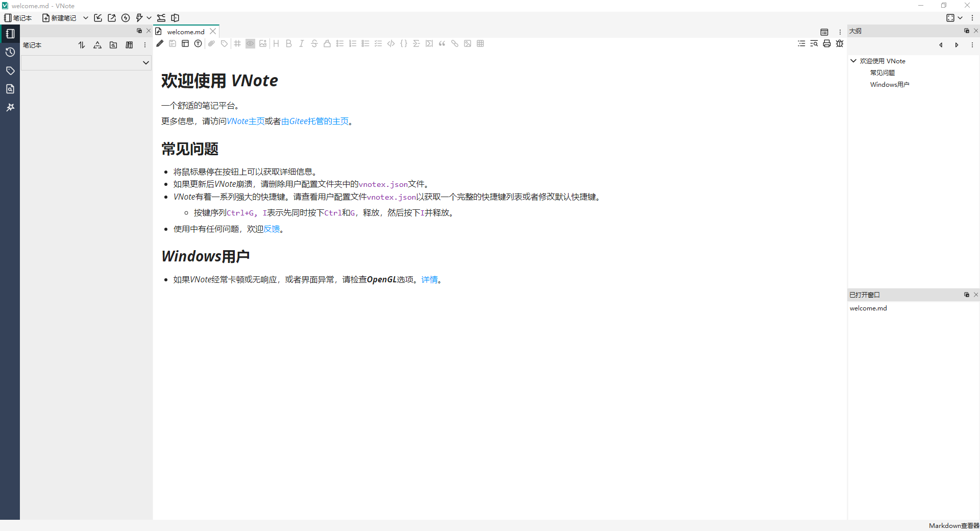Click the insert image icon

[468, 44]
